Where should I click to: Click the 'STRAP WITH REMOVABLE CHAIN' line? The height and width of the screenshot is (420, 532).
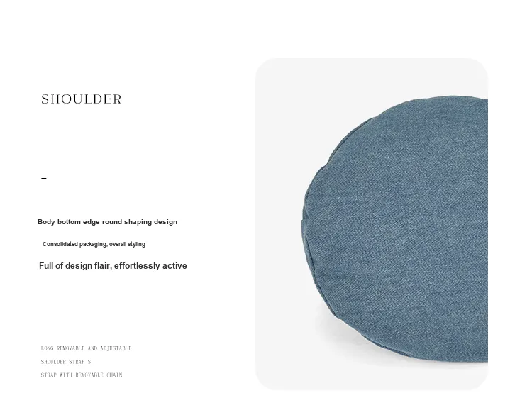click(x=82, y=375)
